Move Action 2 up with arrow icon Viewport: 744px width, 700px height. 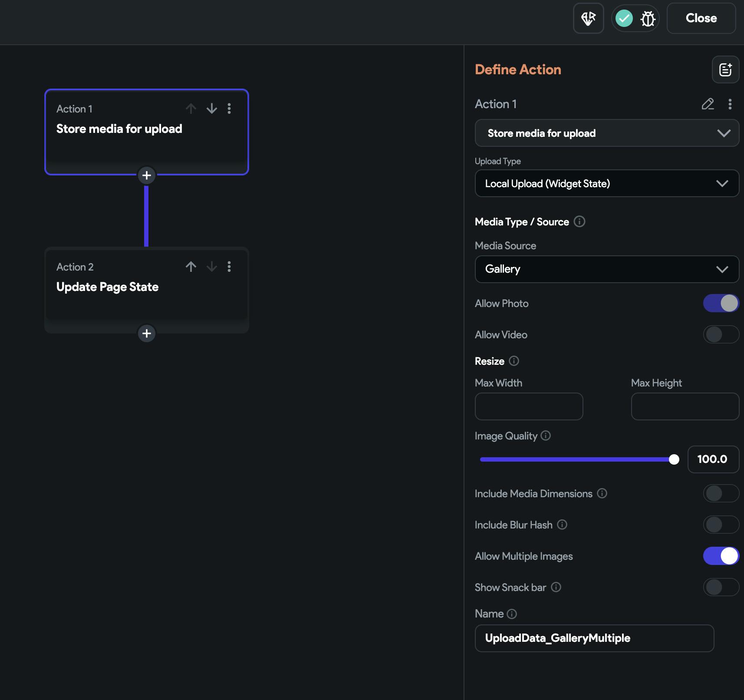[x=191, y=267]
